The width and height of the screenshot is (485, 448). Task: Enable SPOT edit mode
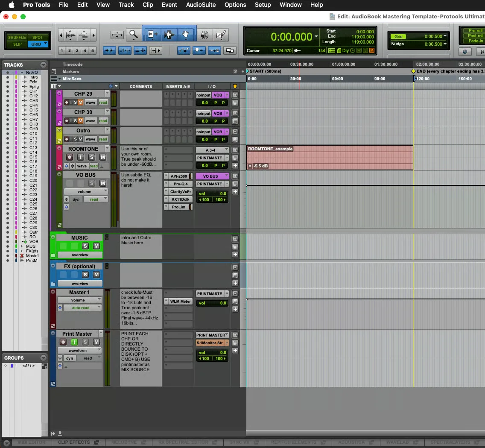pos(38,37)
